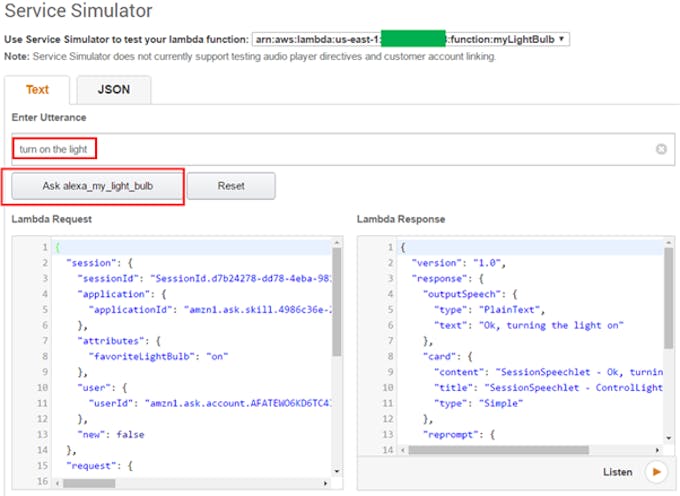Click the "title" line in Lambda Response
Viewport: 680px width, 496px height.
point(549,388)
